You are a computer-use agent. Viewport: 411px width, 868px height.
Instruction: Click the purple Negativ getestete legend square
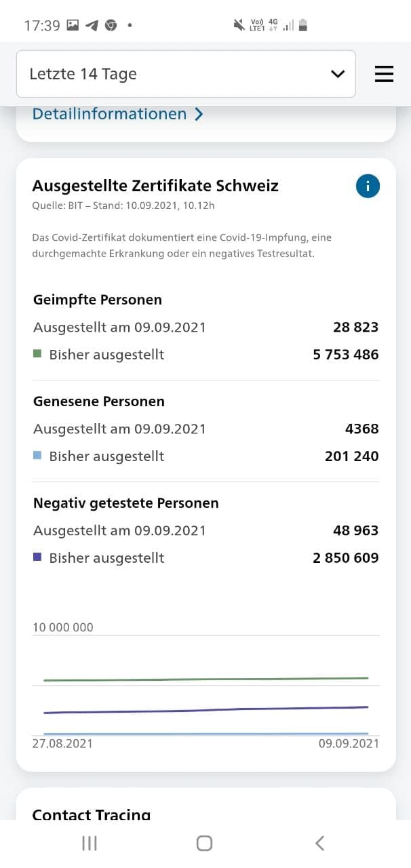(x=37, y=557)
